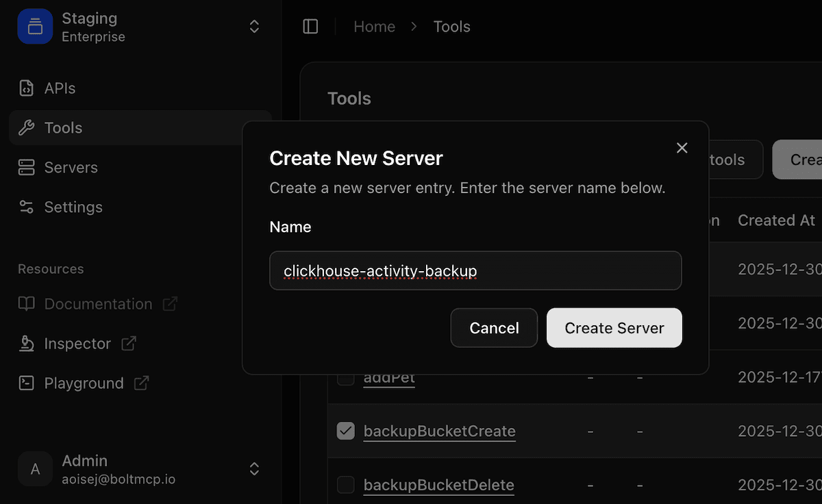This screenshot has width=822, height=504.
Task: Expand the Staging workspace switcher
Action: 254,27
